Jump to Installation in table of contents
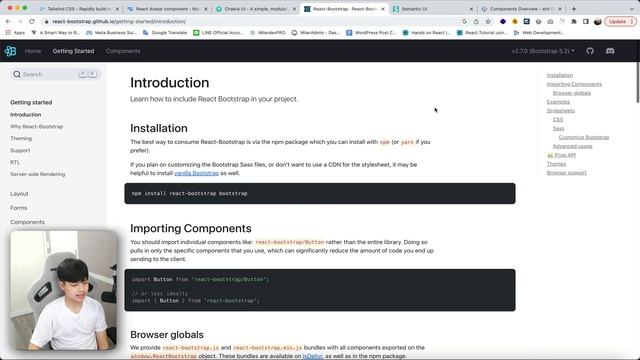The height and width of the screenshot is (360, 640). tap(560, 76)
